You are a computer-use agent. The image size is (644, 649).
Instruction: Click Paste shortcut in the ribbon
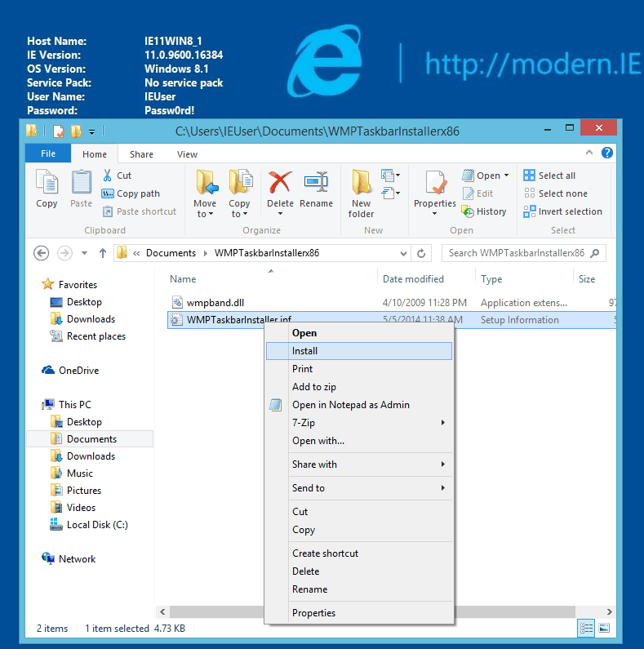(x=140, y=211)
